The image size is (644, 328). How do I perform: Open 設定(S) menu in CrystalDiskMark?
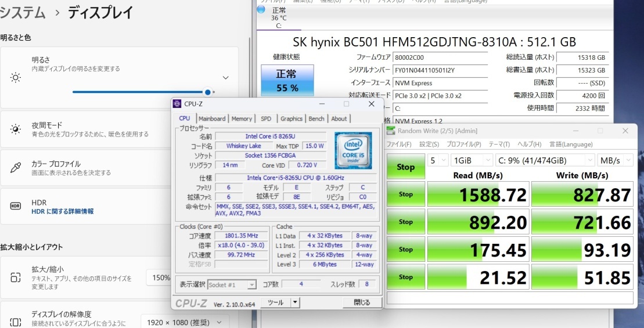coord(429,145)
